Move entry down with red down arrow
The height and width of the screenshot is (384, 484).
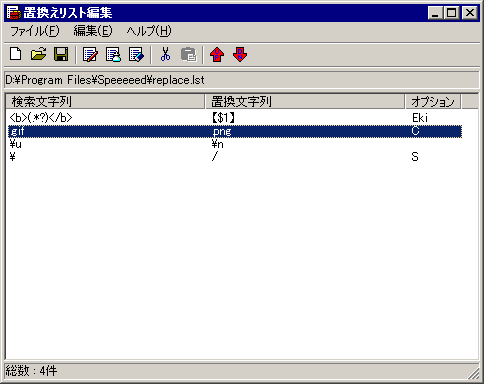pyautogui.click(x=240, y=54)
